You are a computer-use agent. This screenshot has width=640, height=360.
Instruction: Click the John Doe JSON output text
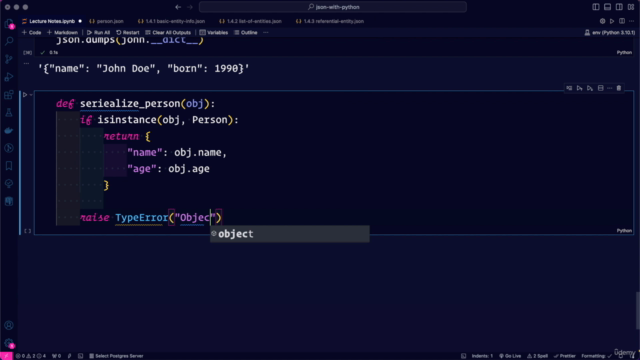144,69
